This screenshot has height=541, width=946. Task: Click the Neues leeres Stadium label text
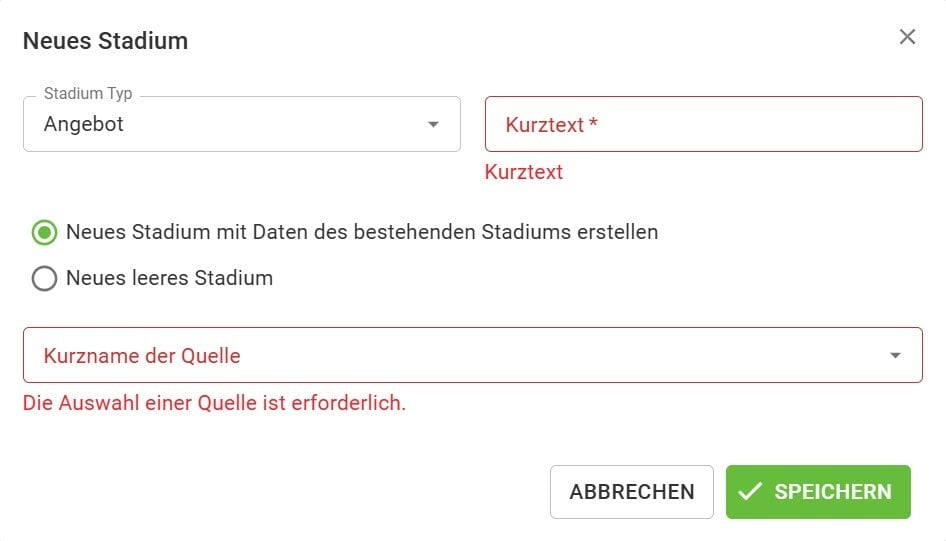(169, 278)
